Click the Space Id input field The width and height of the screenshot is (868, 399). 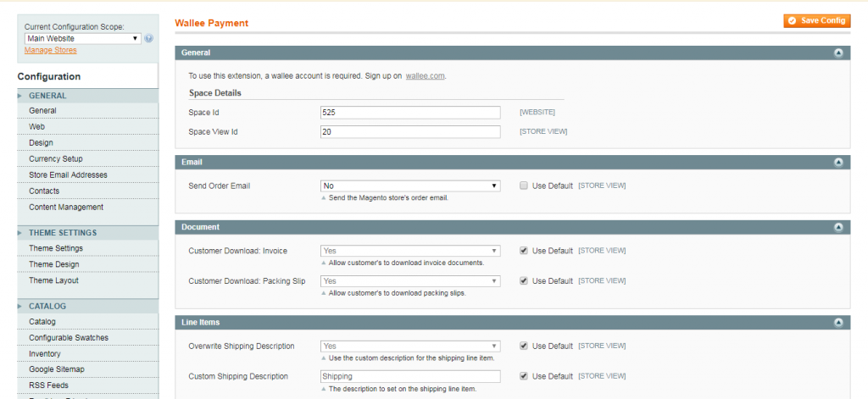[x=410, y=113]
